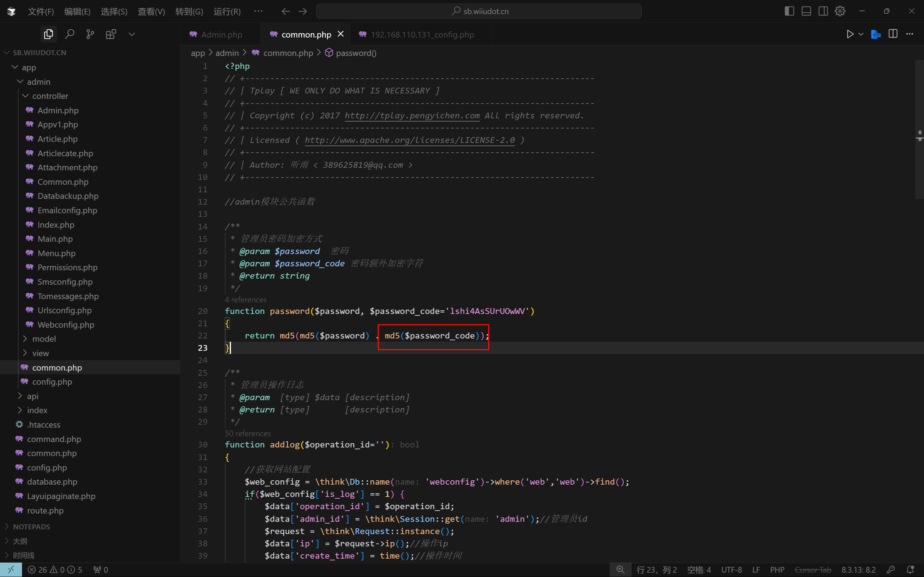Toggle the bottom panel layout button
This screenshot has height=577, width=924.
[x=806, y=12]
